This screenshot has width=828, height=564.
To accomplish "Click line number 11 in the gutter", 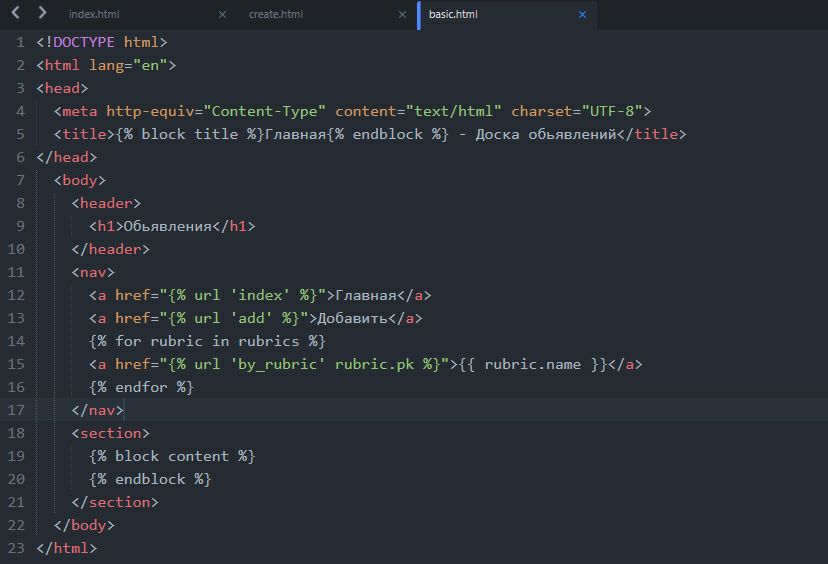I will pyautogui.click(x=16, y=272).
